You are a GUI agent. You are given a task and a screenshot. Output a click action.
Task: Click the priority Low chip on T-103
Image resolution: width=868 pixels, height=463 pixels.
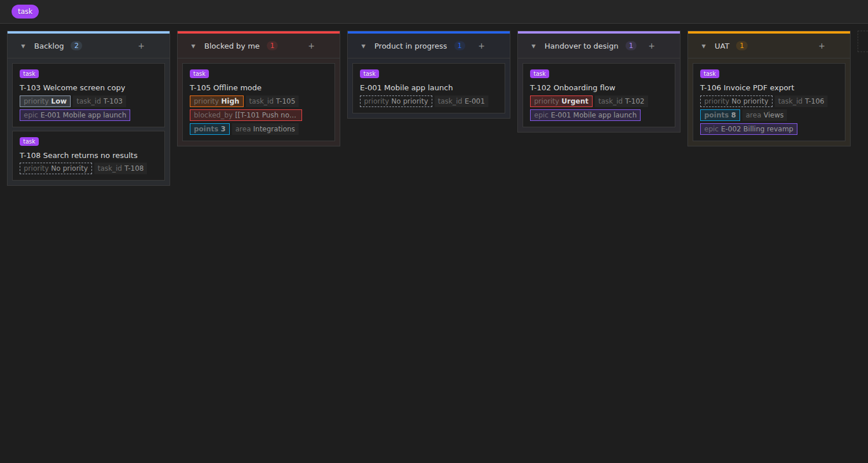(x=45, y=101)
